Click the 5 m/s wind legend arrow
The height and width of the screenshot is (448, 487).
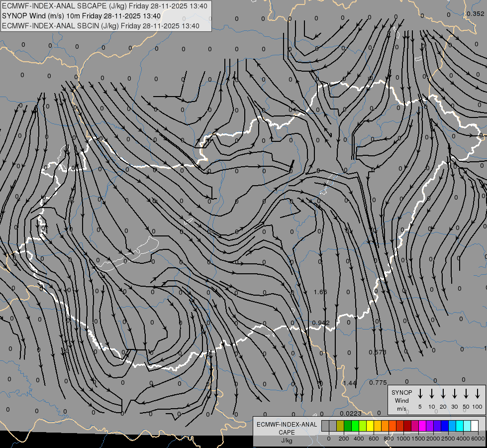[420, 393]
